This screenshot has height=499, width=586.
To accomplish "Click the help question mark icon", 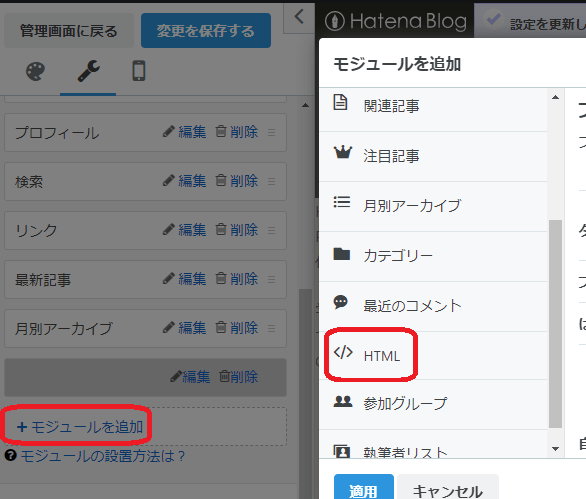I will (x=10, y=455).
